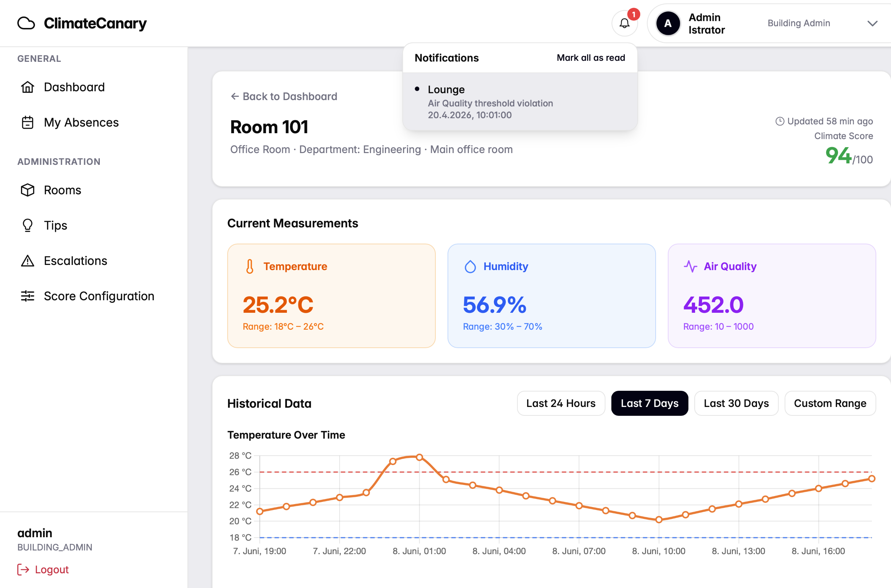Switch to Last 7 Days view
Image resolution: width=891 pixels, height=588 pixels.
point(649,403)
